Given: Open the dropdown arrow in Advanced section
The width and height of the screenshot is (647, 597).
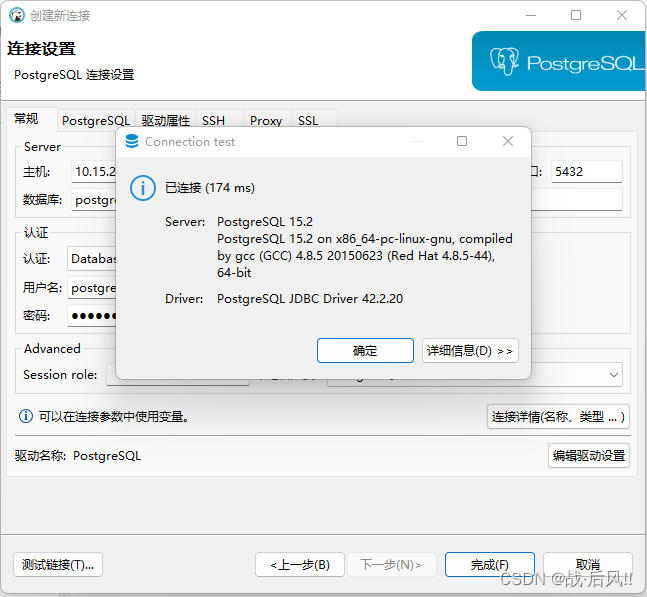Looking at the screenshot, I should pyautogui.click(x=614, y=375).
